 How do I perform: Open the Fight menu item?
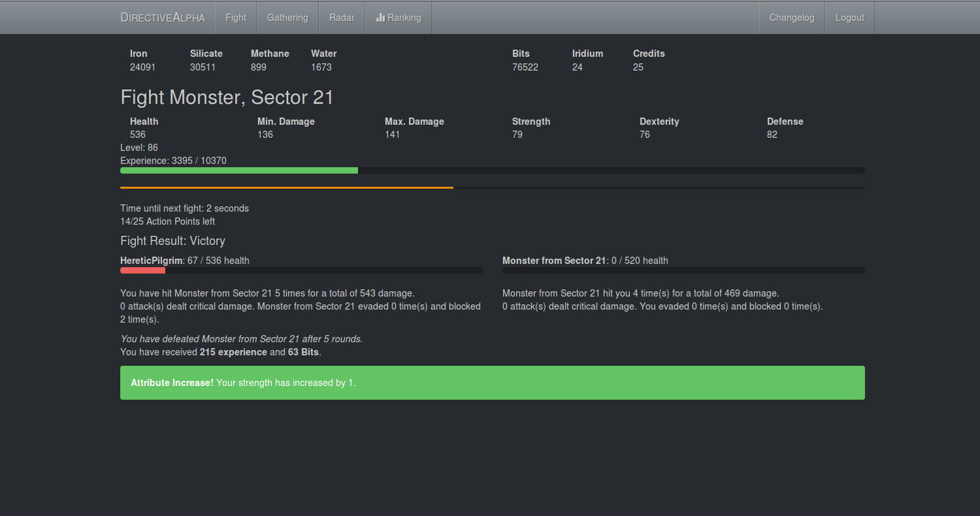(x=236, y=18)
